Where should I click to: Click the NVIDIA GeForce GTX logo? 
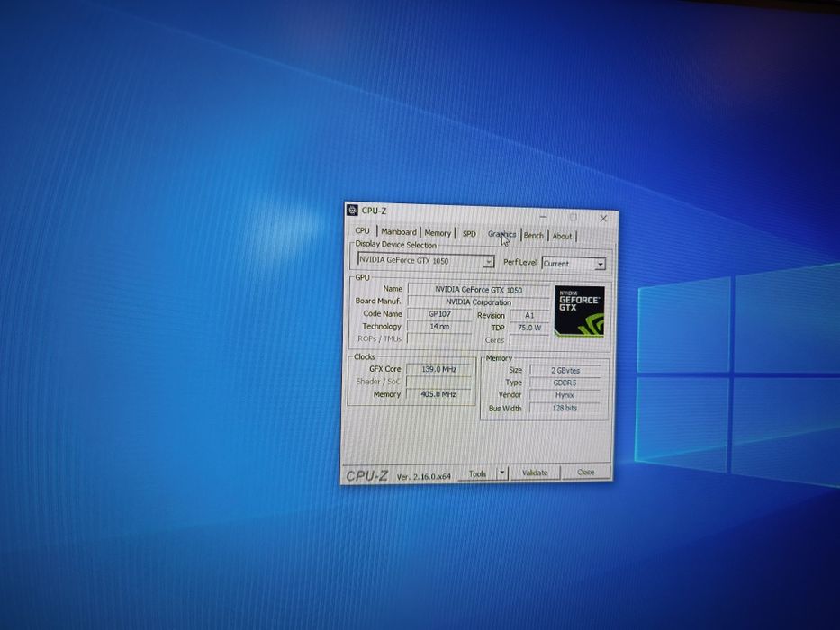[579, 311]
